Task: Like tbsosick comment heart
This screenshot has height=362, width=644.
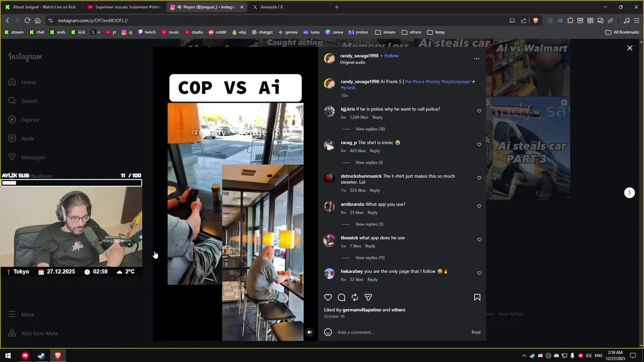Action: tap(479, 240)
